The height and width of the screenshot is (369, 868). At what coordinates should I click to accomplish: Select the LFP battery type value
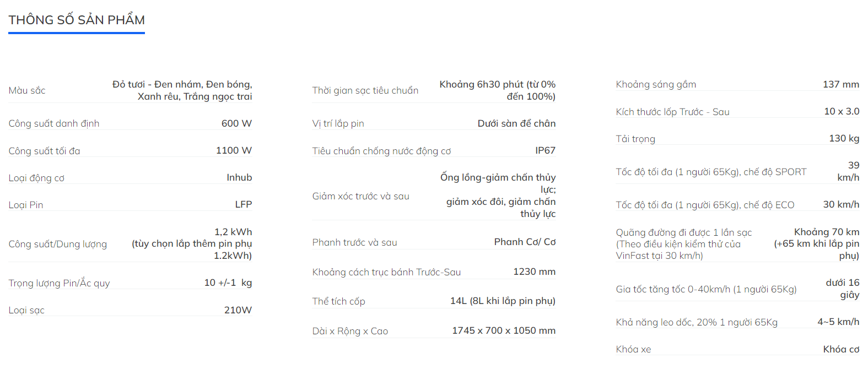[x=243, y=204]
